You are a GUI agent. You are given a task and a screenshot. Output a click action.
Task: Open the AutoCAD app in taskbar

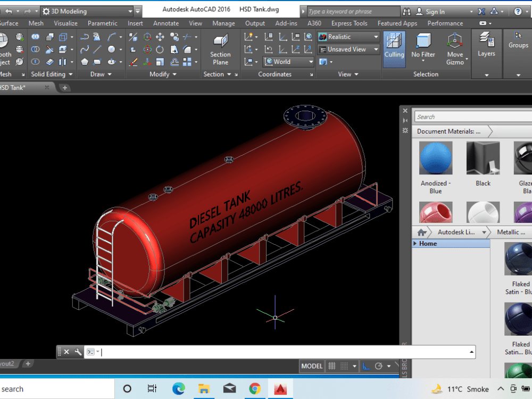click(x=280, y=388)
